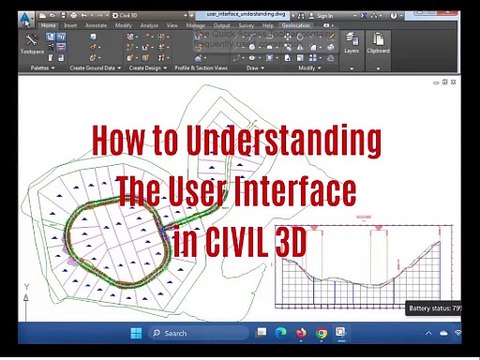Click the user_interface_understanding.dwg title text

click(246, 14)
